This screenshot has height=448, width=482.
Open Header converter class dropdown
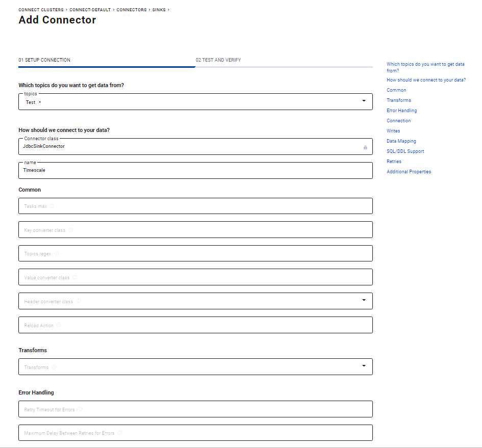[x=364, y=300]
